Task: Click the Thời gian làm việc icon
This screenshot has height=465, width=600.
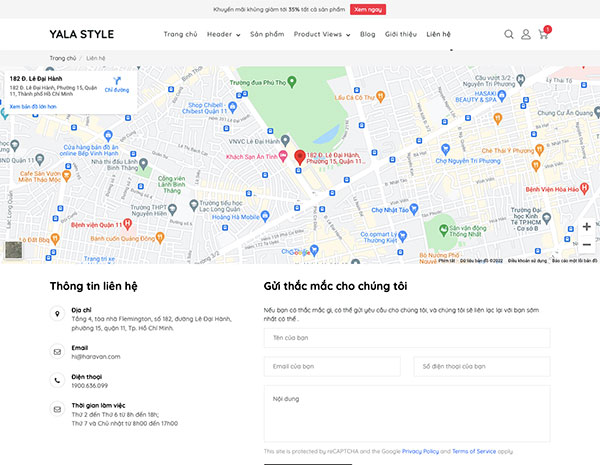Action: click(x=57, y=409)
